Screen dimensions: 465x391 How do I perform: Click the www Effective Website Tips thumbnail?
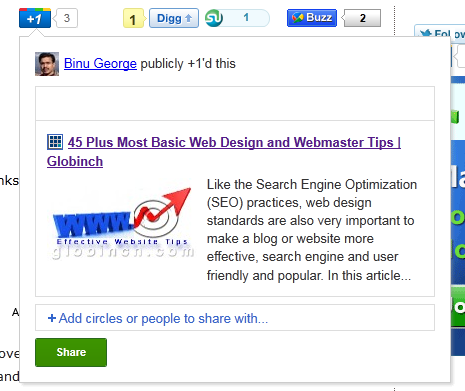[x=123, y=222]
